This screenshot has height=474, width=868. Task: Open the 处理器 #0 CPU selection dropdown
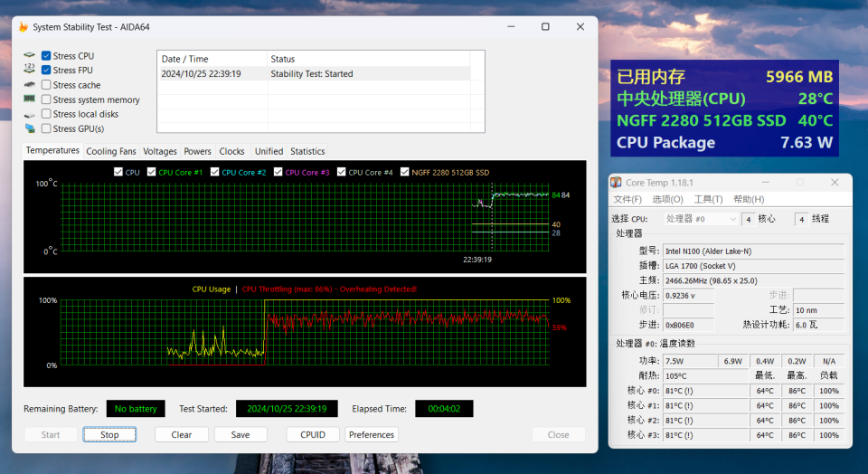702,219
